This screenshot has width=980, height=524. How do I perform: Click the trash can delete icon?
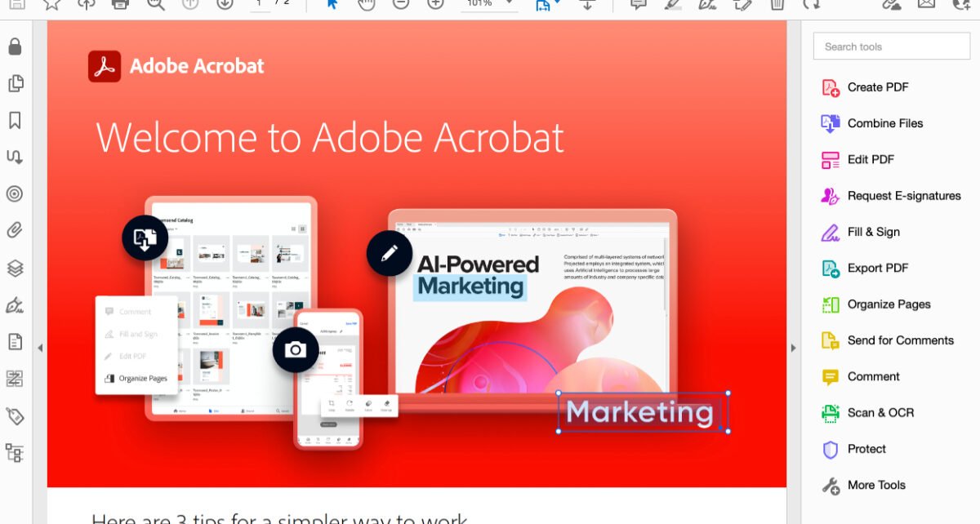click(777, 3)
